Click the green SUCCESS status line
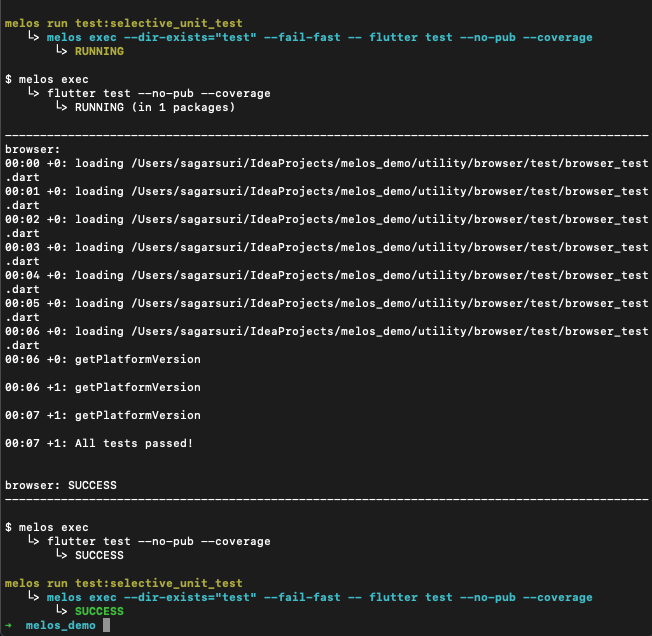Image resolution: width=652 pixels, height=636 pixels. point(99,611)
